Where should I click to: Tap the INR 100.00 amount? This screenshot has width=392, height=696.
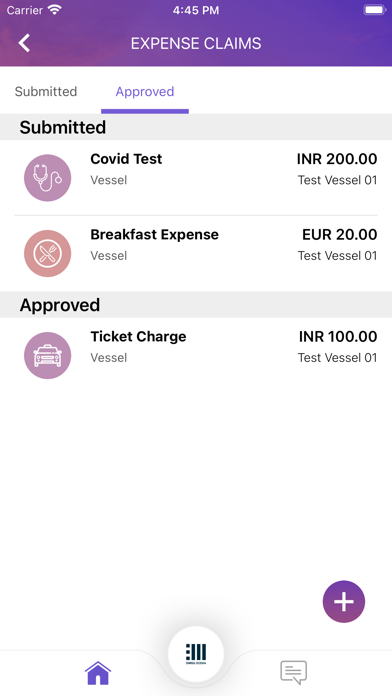(x=338, y=336)
